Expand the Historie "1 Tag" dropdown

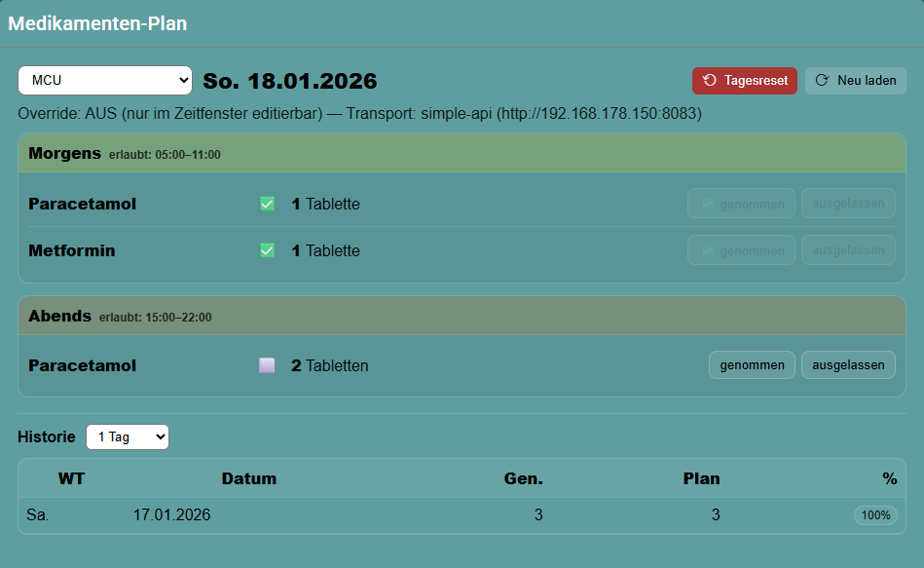[x=128, y=437]
